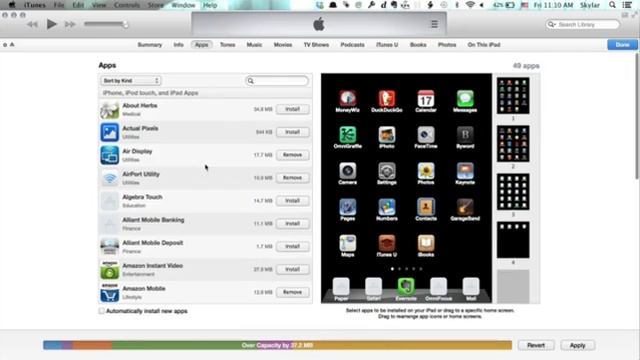The width and height of the screenshot is (640, 360).
Task: Click the Actual Pixels app icon
Action: coord(109,132)
